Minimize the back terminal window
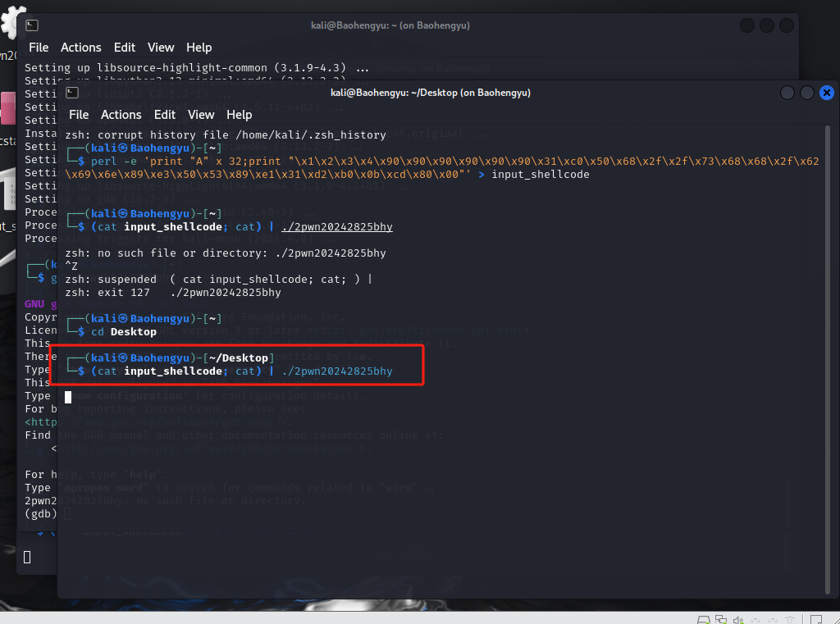The width and height of the screenshot is (840, 624). point(746,25)
